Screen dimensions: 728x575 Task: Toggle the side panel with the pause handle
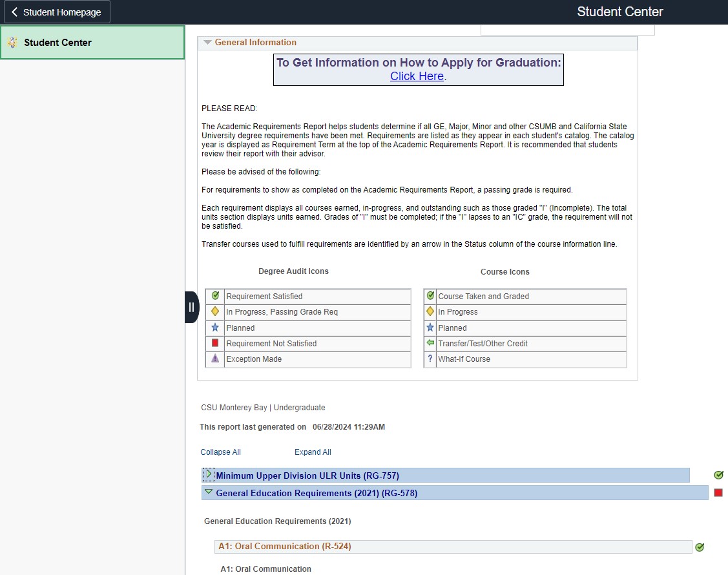click(191, 306)
